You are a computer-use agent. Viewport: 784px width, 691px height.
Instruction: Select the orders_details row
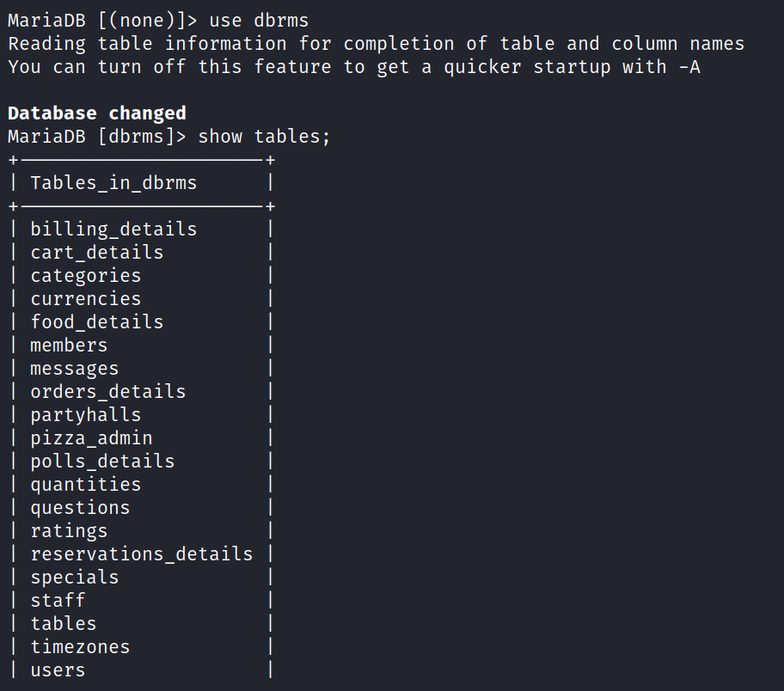(x=107, y=392)
